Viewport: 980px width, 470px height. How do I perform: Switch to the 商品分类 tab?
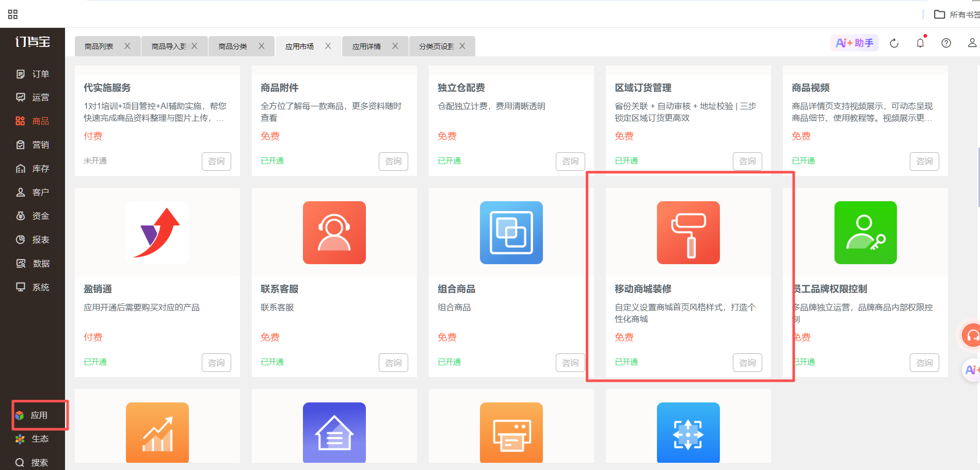click(233, 46)
